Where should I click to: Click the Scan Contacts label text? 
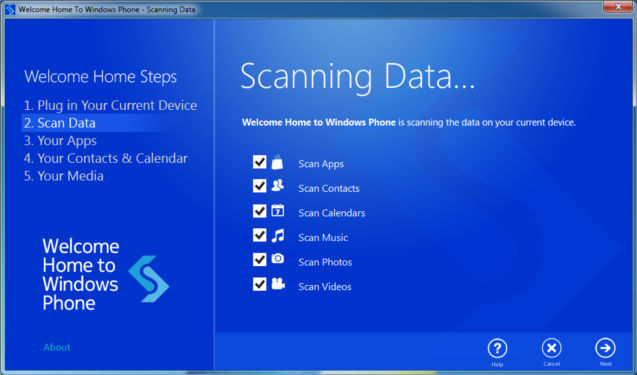329,189
